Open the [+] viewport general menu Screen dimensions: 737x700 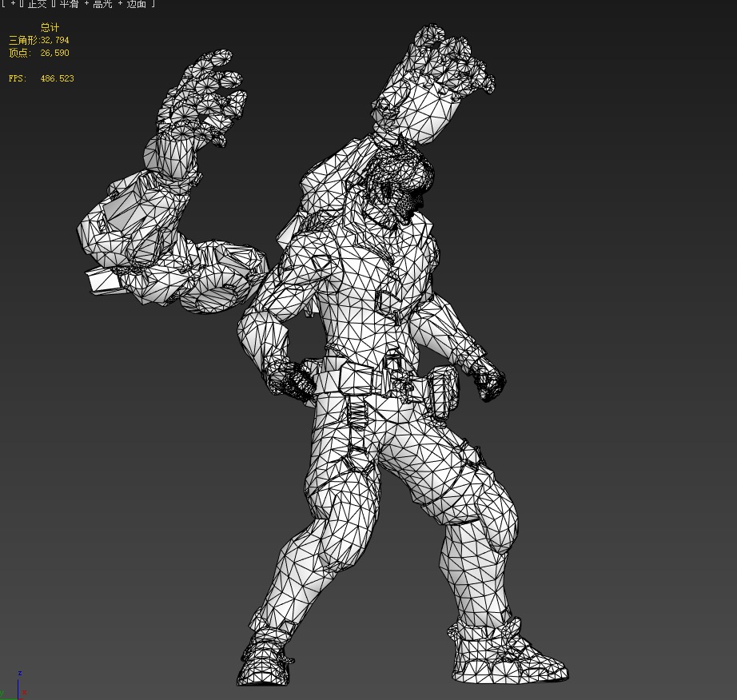pyautogui.click(x=13, y=3)
